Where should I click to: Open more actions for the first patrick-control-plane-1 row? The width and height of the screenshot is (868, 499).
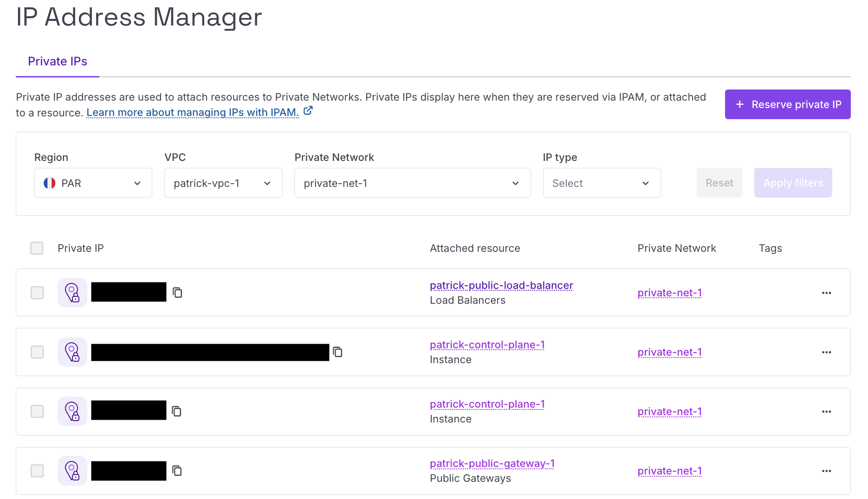point(826,352)
